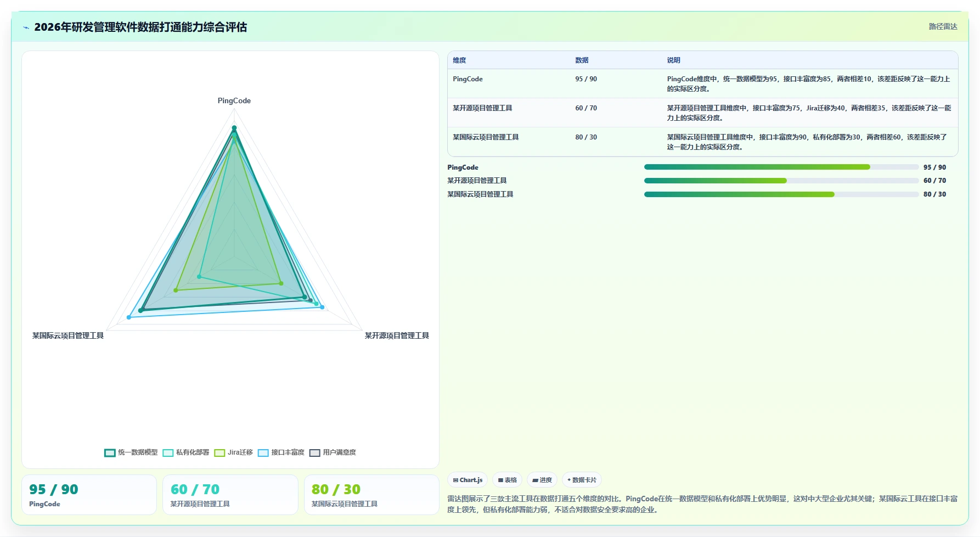
Task: Click the 某开源项目管理工具 radar axis label
Action: 397,335
